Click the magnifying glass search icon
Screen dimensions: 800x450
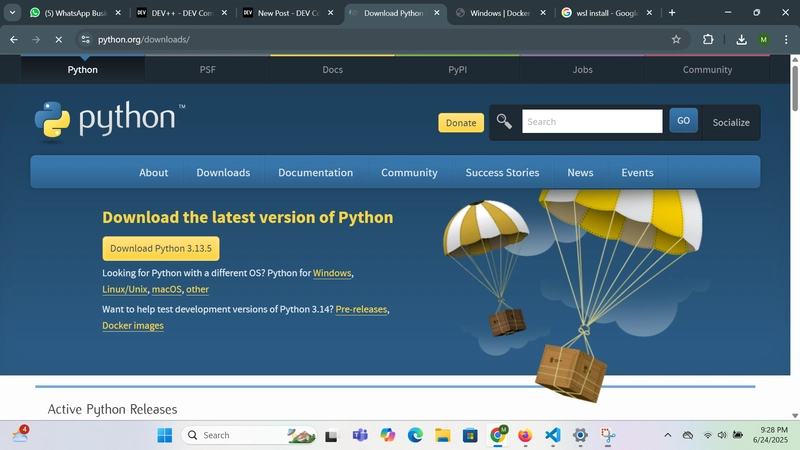click(x=504, y=121)
